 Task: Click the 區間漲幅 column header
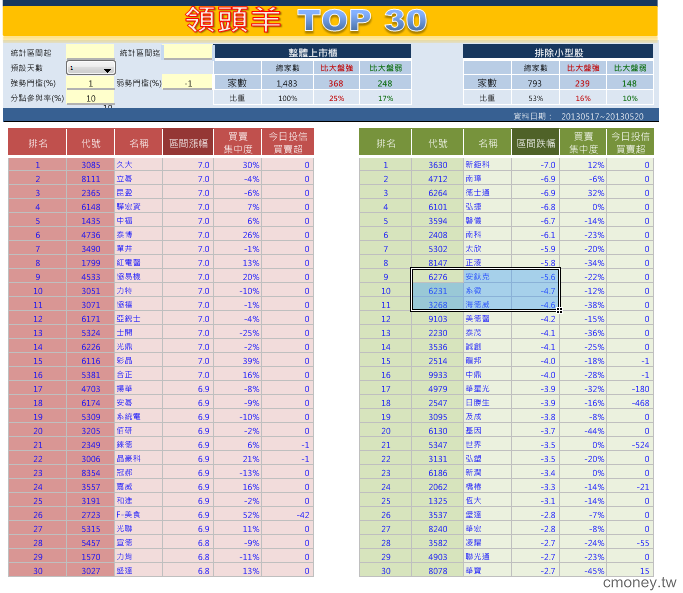188,142
